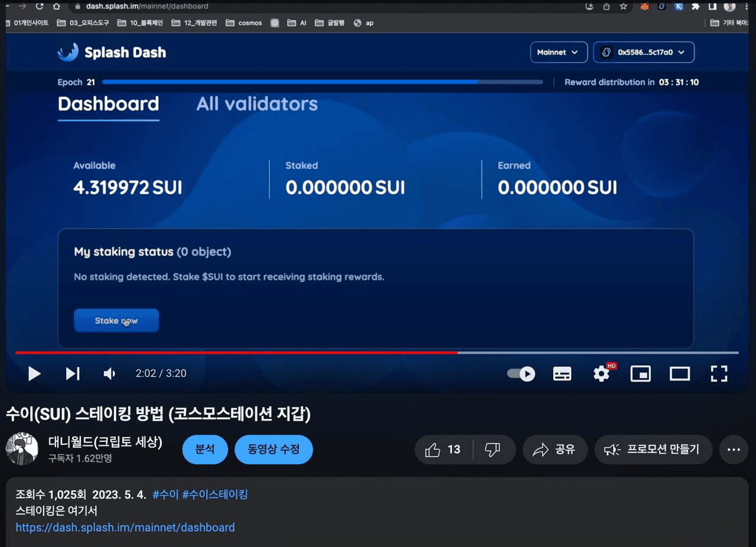
Task: Turn on subtitles in the player
Action: click(x=562, y=374)
